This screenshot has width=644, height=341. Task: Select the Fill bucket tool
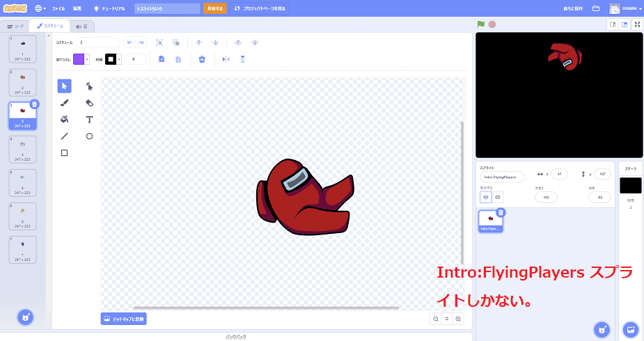(65, 120)
